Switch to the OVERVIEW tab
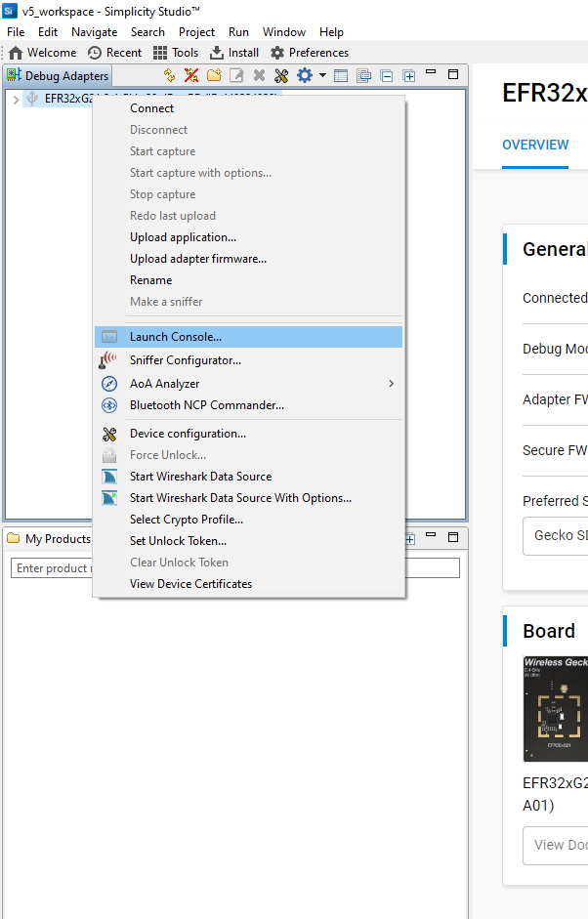This screenshot has width=588, height=919. tap(535, 145)
